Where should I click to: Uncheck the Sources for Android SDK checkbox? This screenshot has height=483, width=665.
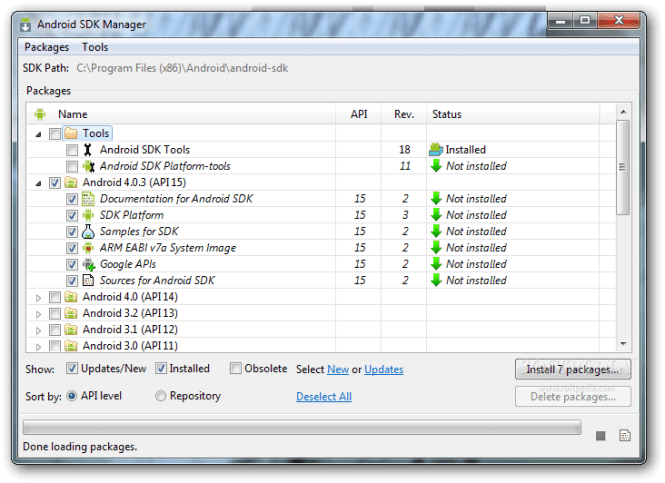[72, 281]
